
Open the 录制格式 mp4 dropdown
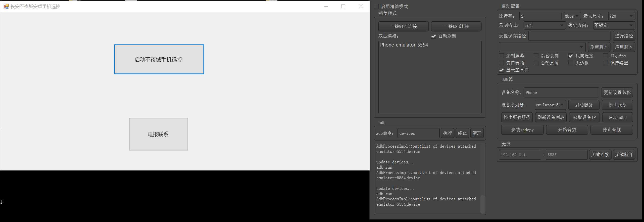[x=544, y=26]
